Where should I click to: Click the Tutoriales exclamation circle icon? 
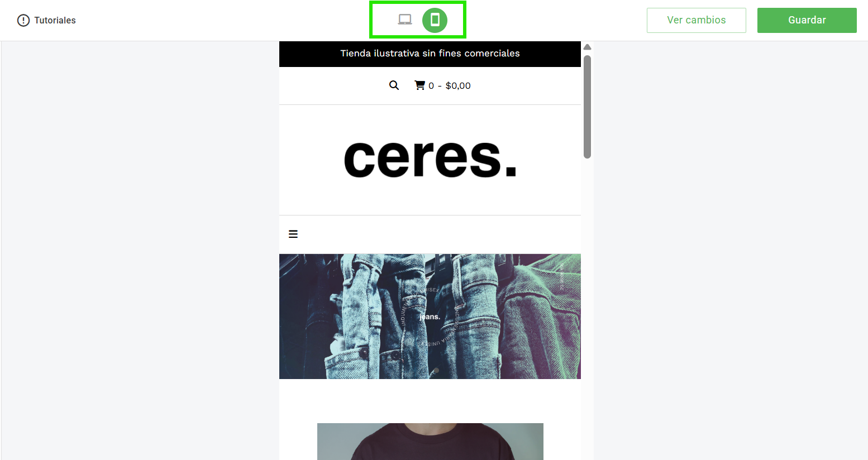(23, 20)
